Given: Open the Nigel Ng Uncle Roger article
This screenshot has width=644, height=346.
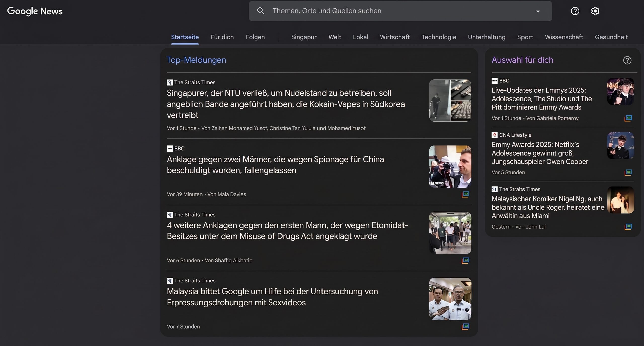Looking at the screenshot, I should click(x=548, y=207).
